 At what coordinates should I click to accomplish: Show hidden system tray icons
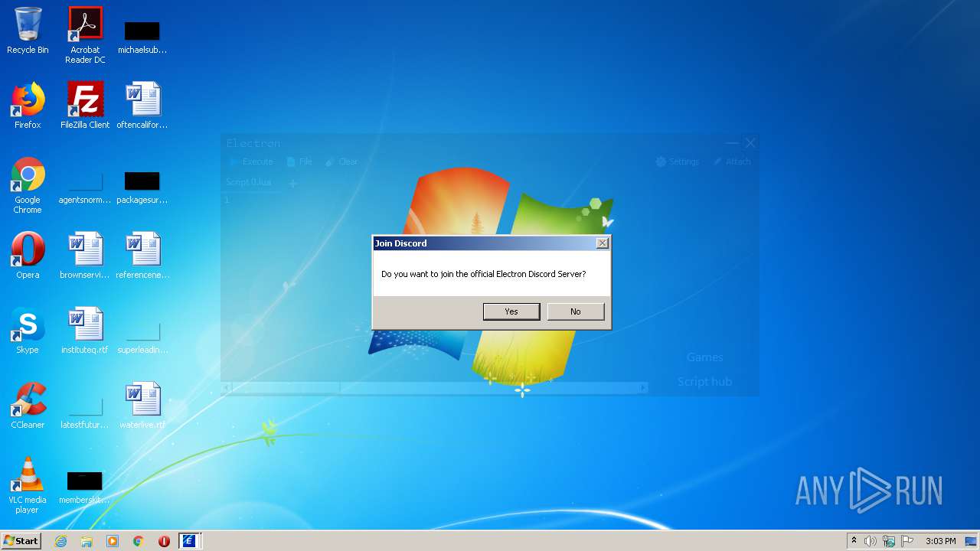(x=854, y=541)
